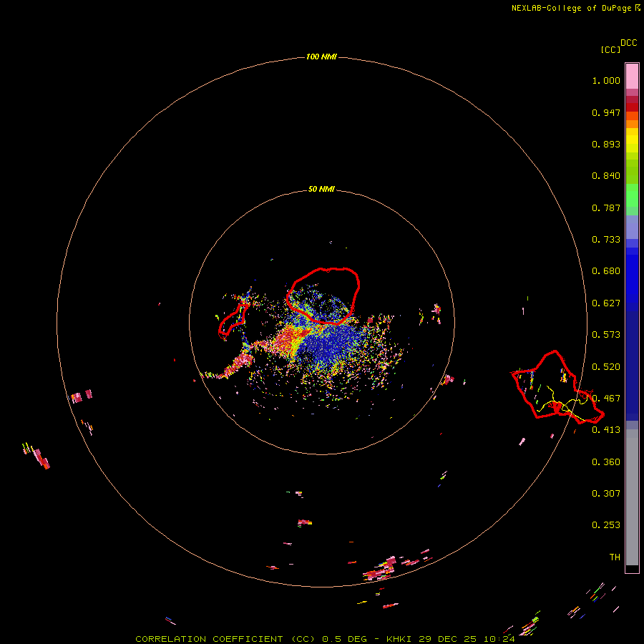Click the 50 NMI range ring label
Image resolution: width=644 pixels, height=644 pixels.
[321, 189]
